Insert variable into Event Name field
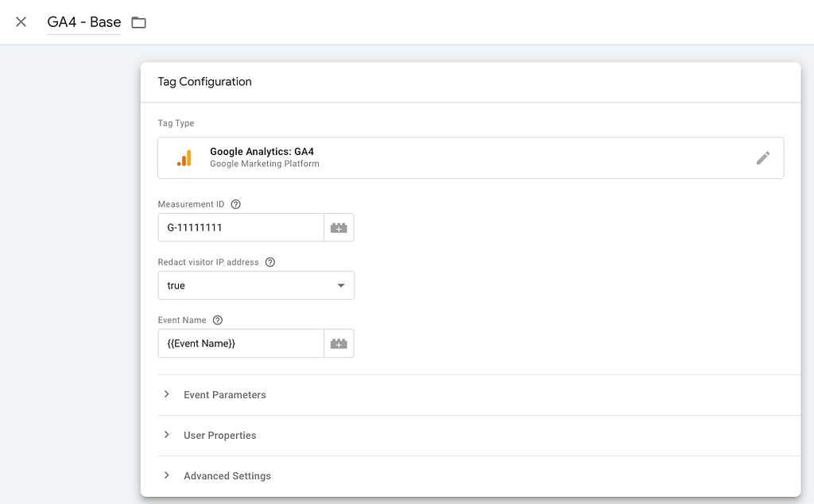 [x=339, y=343]
